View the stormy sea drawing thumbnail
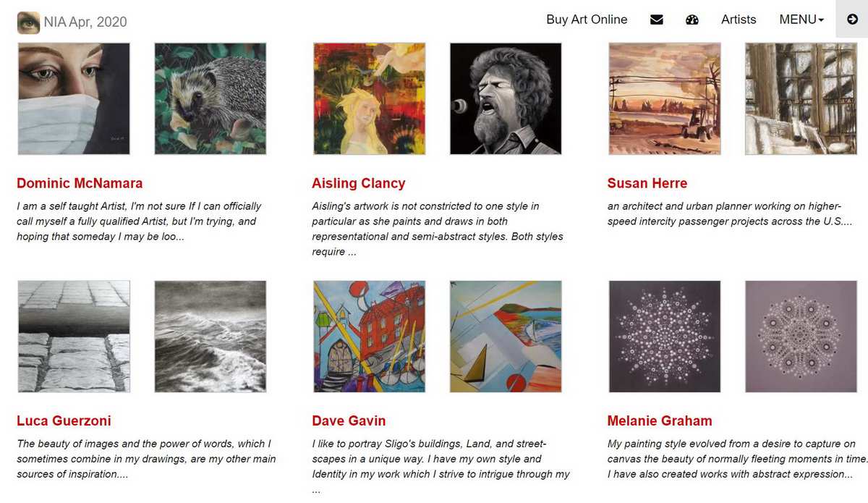This screenshot has width=868, height=503. [x=209, y=336]
